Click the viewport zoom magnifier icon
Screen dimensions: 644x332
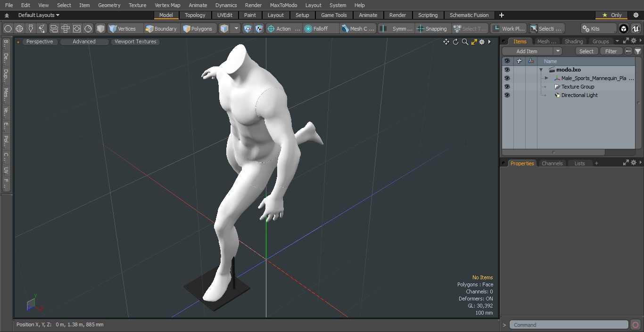pyautogui.click(x=465, y=42)
